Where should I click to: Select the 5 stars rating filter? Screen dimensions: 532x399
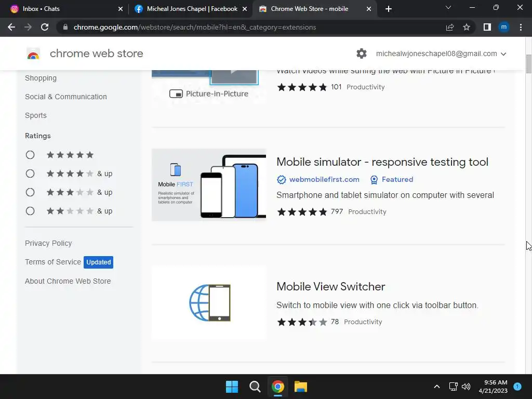pyautogui.click(x=30, y=155)
